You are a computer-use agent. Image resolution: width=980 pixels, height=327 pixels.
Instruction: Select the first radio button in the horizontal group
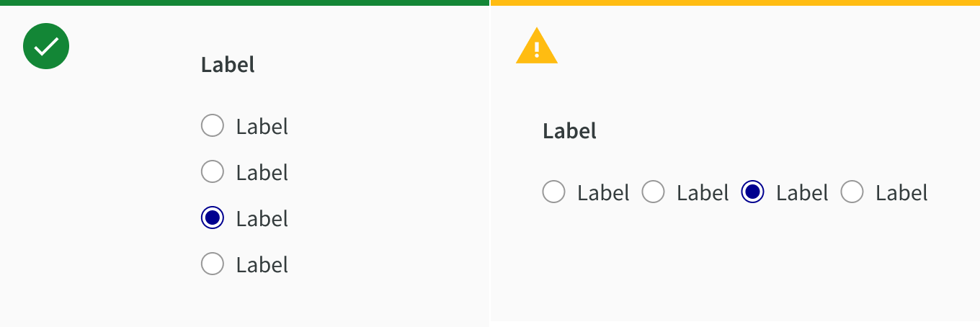[x=553, y=192]
